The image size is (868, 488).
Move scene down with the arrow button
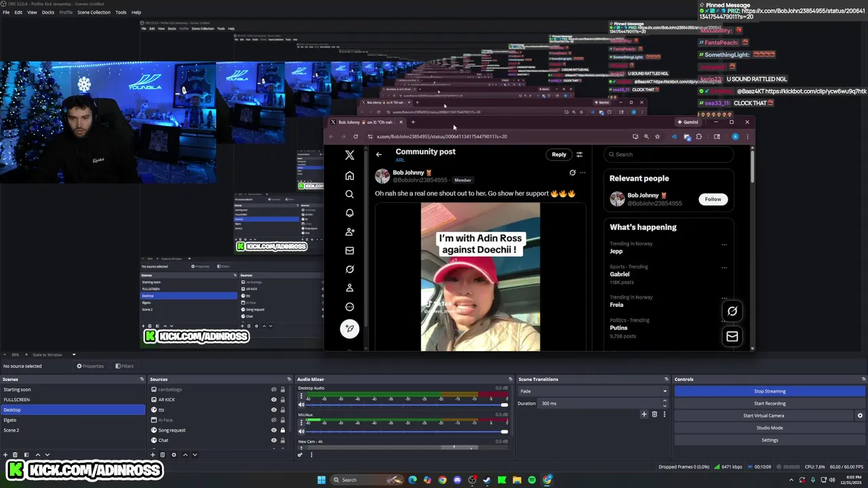click(47, 455)
